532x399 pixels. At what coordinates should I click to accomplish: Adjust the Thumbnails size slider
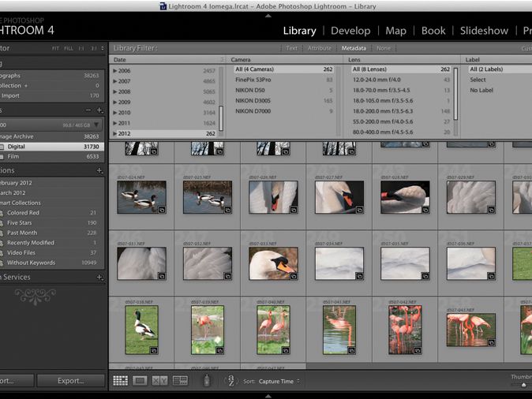[523, 385]
